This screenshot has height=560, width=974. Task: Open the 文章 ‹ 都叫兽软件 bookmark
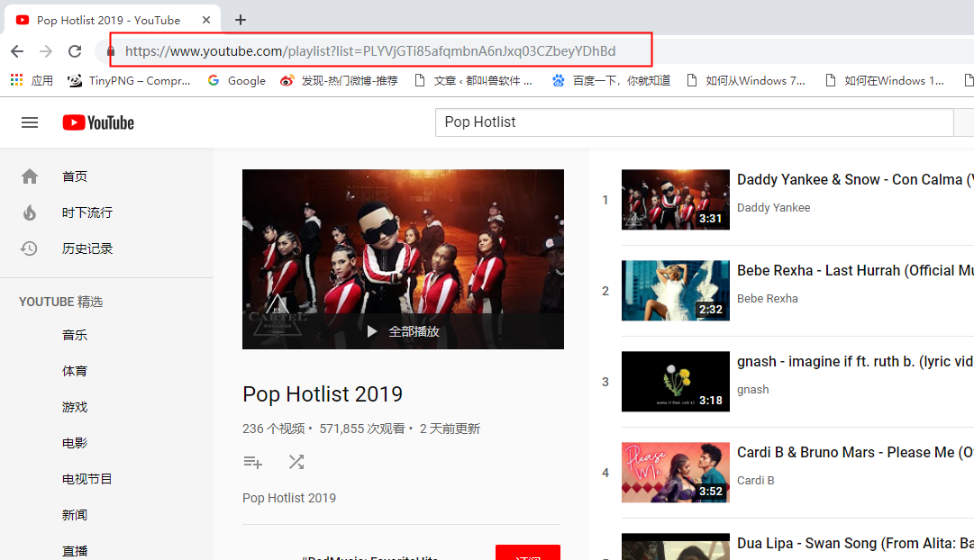coord(473,81)
